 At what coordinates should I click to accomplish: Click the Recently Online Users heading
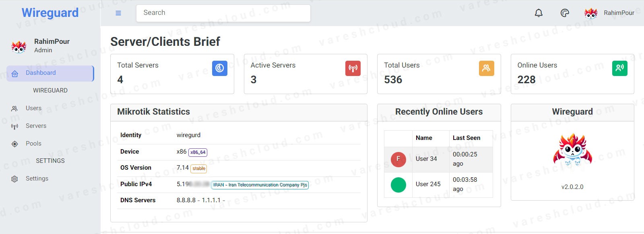click(439, 112)
